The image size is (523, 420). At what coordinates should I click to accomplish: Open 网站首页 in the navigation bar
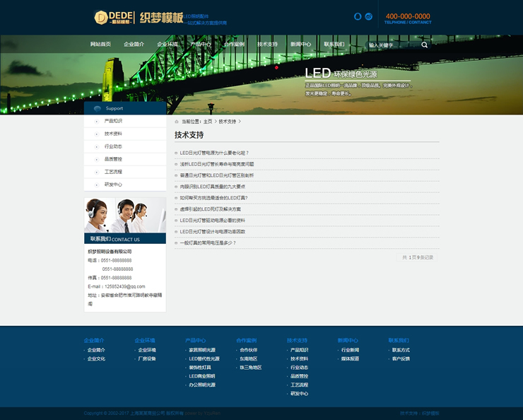[x=100, y=44]
